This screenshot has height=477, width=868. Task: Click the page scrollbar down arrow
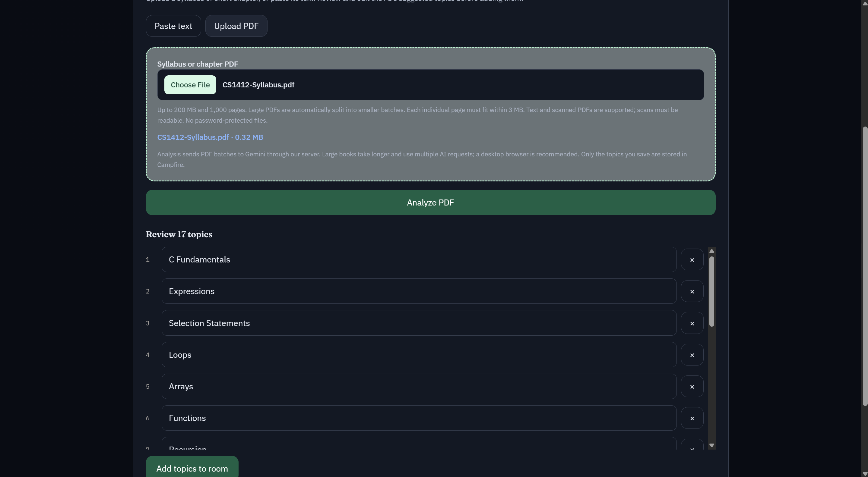click(865, 474)
